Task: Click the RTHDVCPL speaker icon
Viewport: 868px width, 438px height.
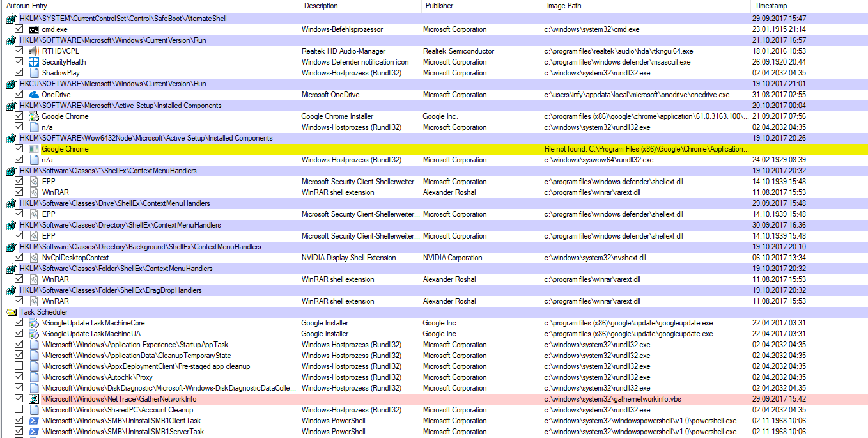Action: [x=34, y=51]
